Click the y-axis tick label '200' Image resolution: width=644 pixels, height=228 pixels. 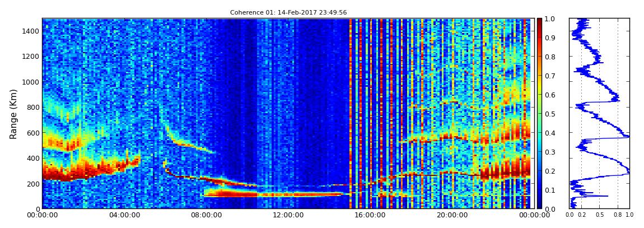tap(32, 184)
